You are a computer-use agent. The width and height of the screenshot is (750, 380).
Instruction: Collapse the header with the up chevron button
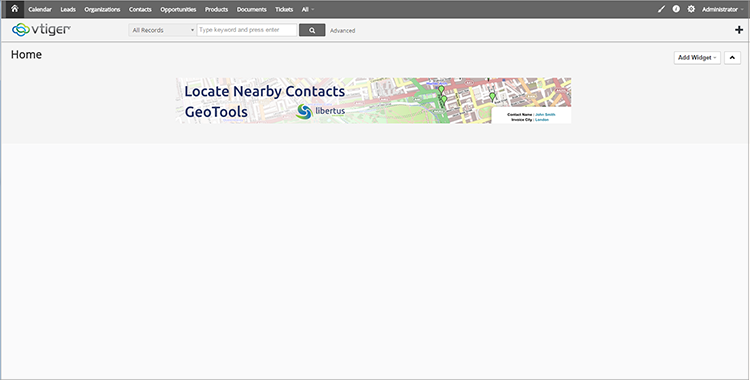732,57
